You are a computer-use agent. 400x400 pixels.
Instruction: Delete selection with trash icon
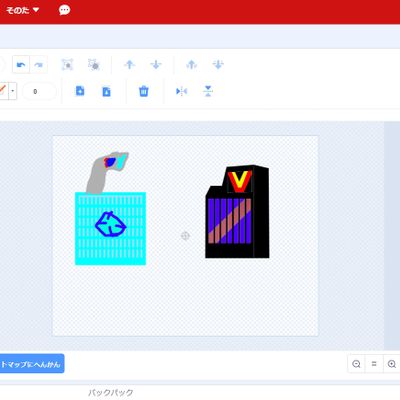pyautogui.click(x=144, y=91)
